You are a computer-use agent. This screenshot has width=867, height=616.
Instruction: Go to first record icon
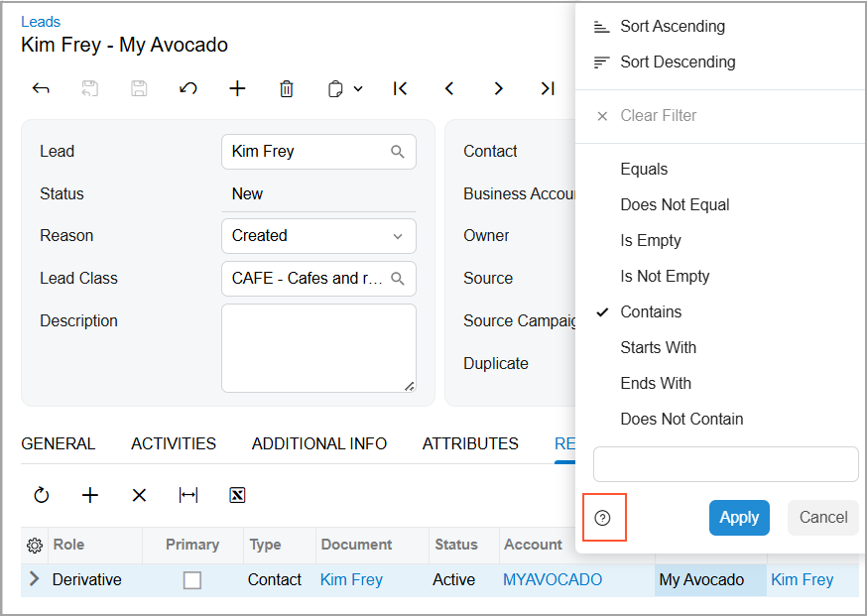[400, 88]
